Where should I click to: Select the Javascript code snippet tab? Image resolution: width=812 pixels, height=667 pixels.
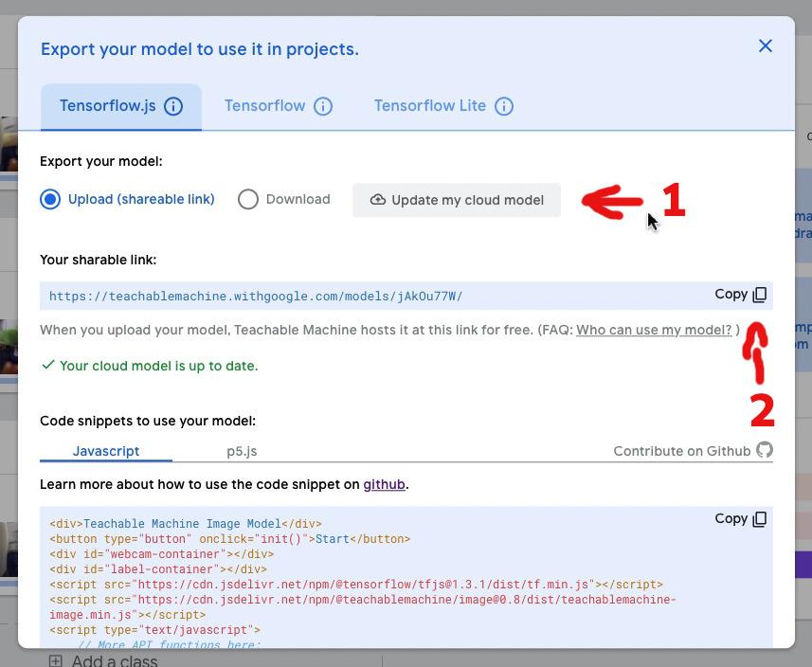tap(106, 451)
